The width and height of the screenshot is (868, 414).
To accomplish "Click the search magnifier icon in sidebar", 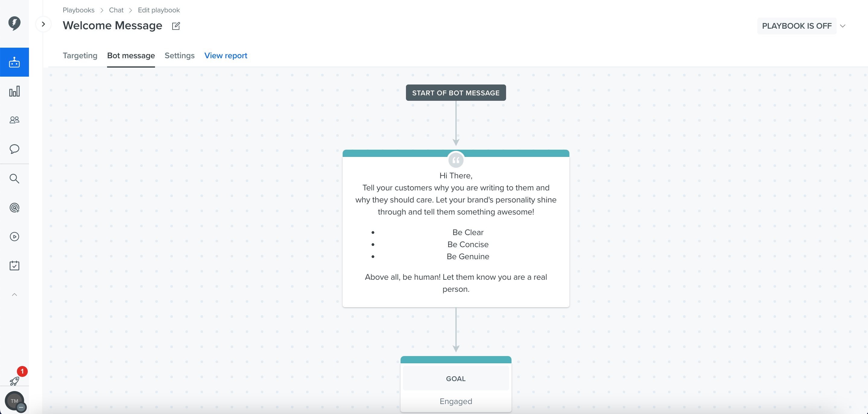I will pyautogui.click(x=14, y=178).
